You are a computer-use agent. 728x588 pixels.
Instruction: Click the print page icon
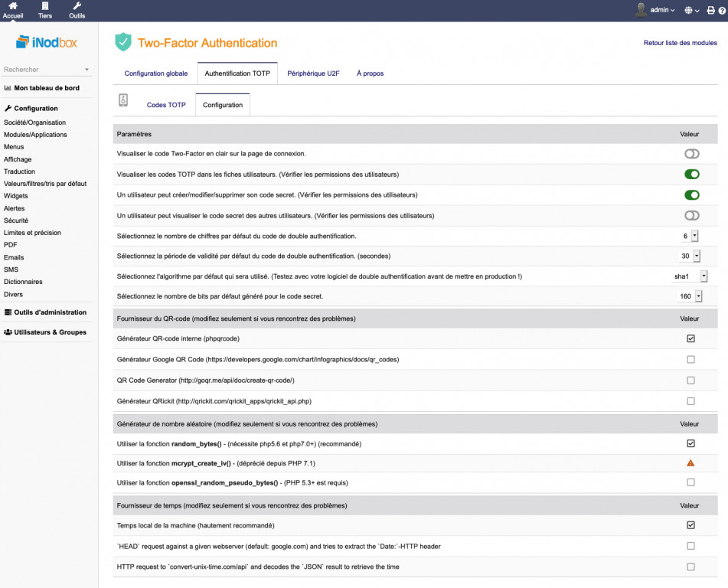[710, 11]
